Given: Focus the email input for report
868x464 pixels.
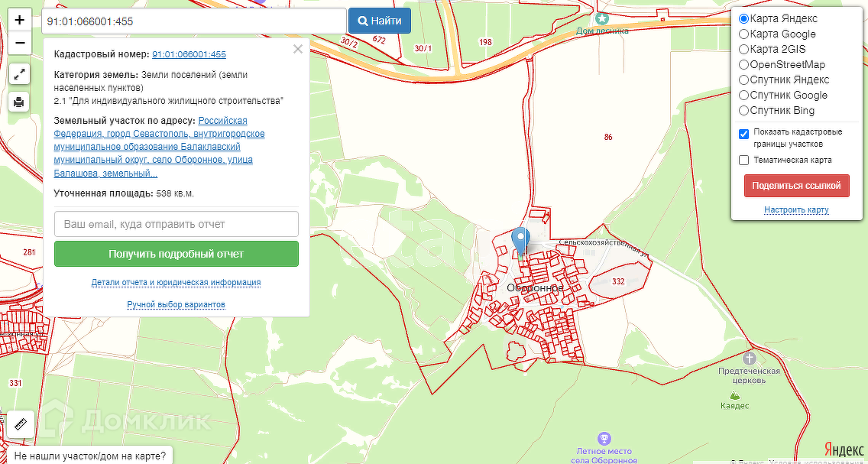Looking at the screenshot, I should point(176,224).
